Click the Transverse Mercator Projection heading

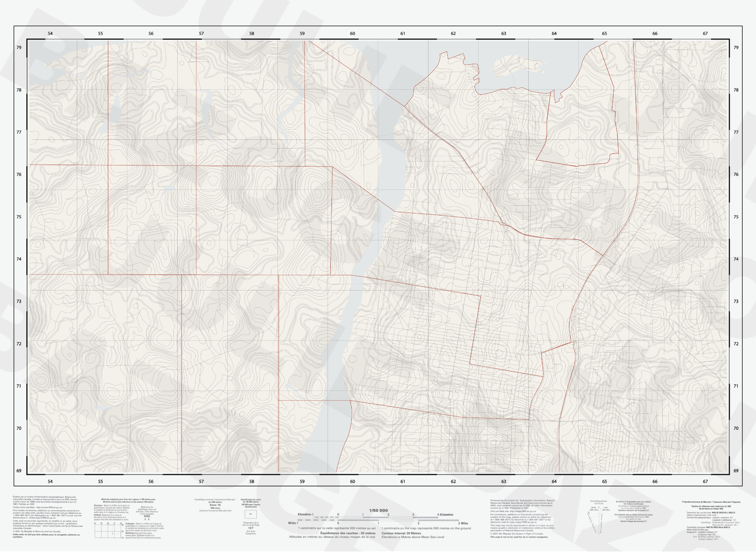711,502
